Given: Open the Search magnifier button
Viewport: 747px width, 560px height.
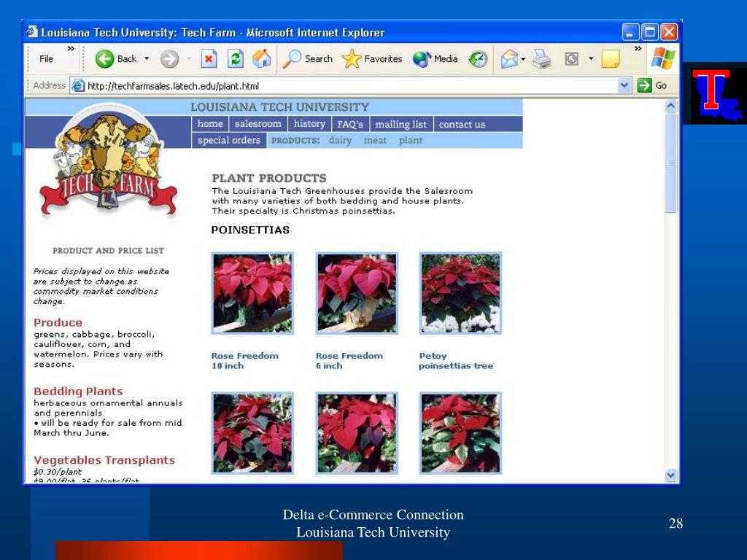Looking at the screenshot, I should (307, 58).
